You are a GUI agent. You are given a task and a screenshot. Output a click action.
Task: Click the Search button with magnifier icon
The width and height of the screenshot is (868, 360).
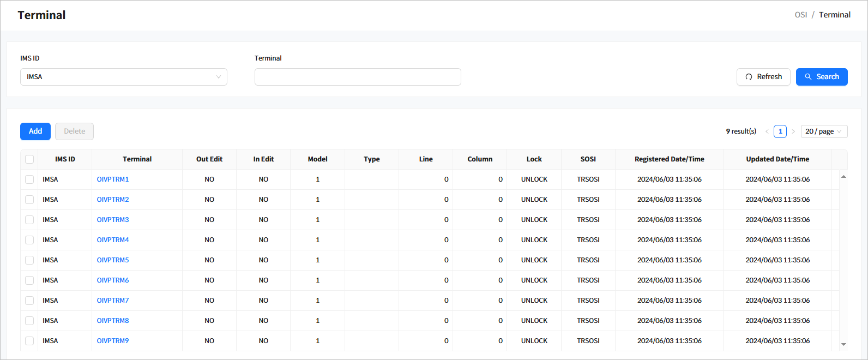(821, 77)
